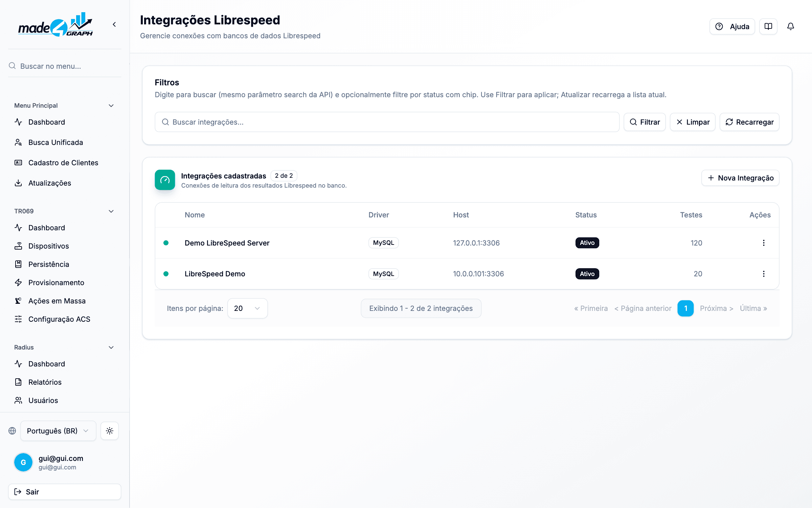Open the documentation book icon

tap(768, 26)
